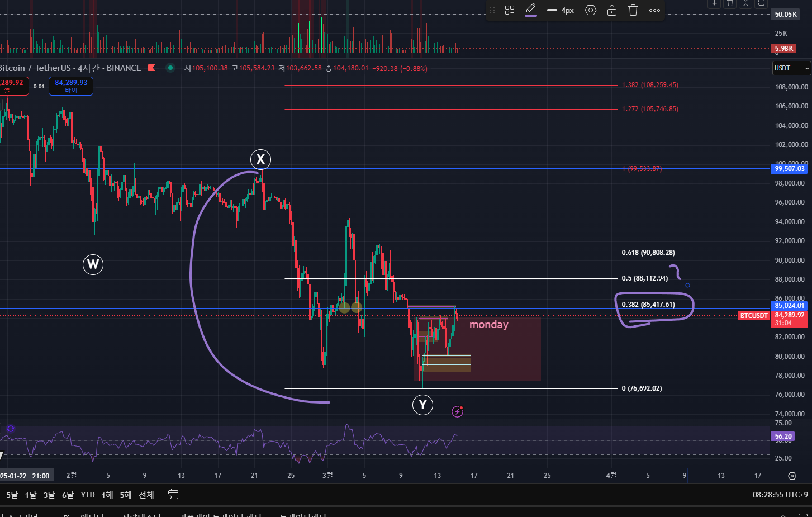Select the 전체 time range

point(146,495)
